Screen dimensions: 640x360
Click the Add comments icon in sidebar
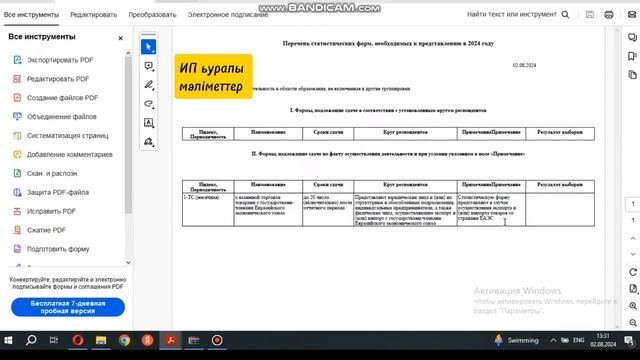(17, 154)
